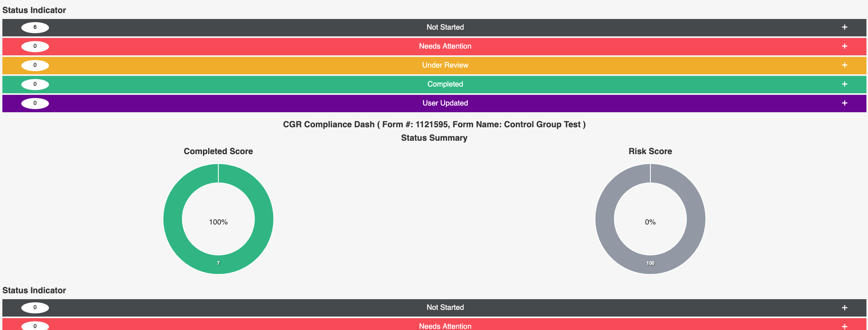Click plus icon on bottom-most Needs Attention bar
Screen dimensions: 868x330
pos(844,326)
